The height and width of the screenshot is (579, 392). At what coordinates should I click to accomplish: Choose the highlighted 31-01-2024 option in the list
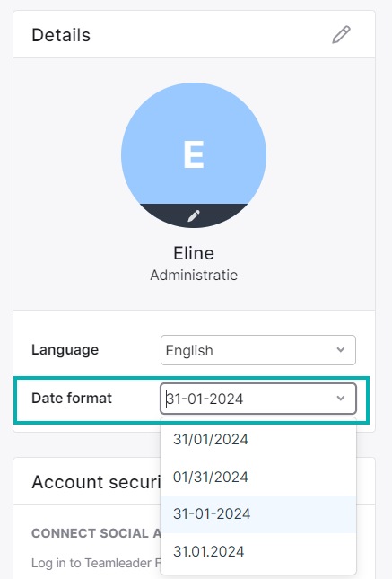(x=258, y=514)
